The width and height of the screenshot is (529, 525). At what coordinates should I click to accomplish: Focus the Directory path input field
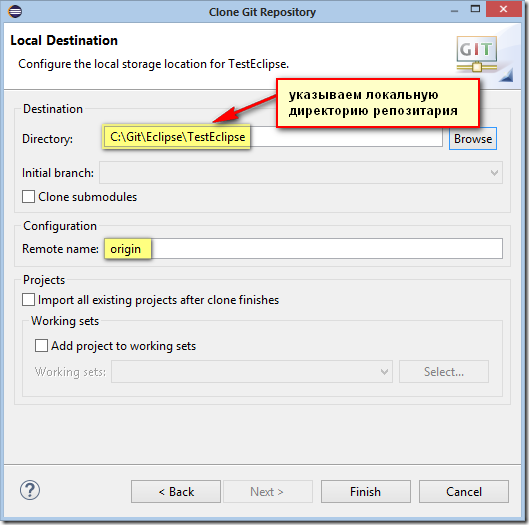(x=273, y=137)
